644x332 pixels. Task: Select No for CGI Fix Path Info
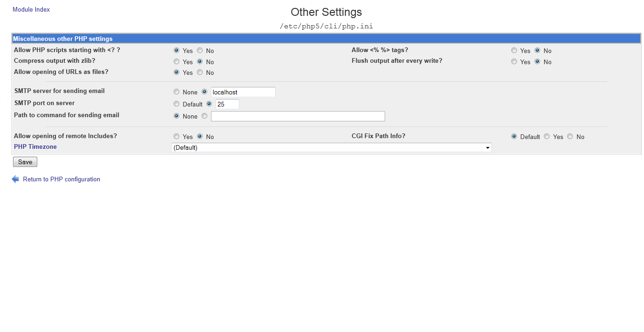pos(570,136)
